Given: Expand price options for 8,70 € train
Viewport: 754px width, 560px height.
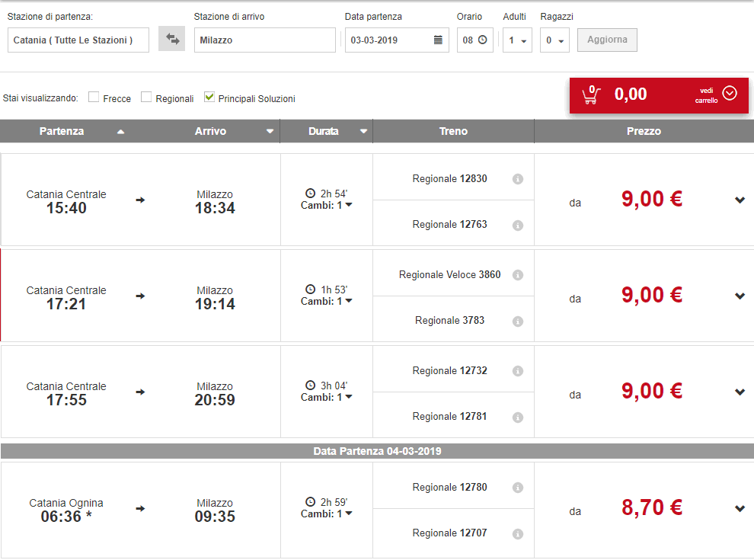Looking at the screenshot, I should [740, 508].
